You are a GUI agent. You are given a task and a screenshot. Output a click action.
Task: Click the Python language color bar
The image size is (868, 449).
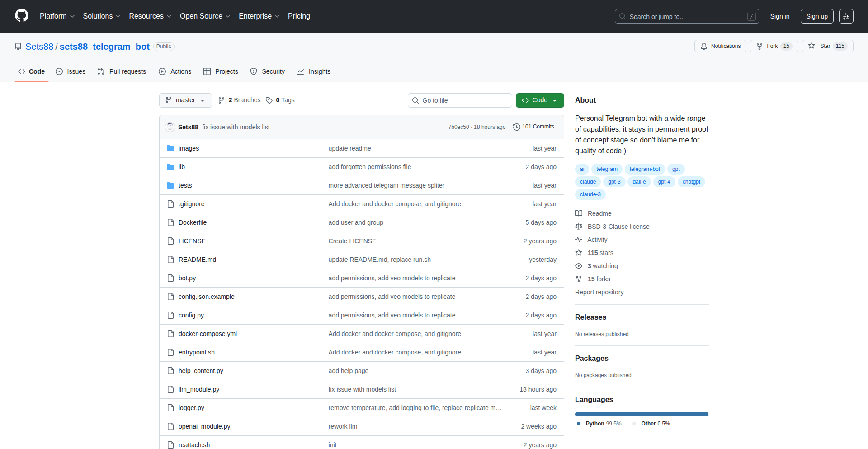click(641, 414)
